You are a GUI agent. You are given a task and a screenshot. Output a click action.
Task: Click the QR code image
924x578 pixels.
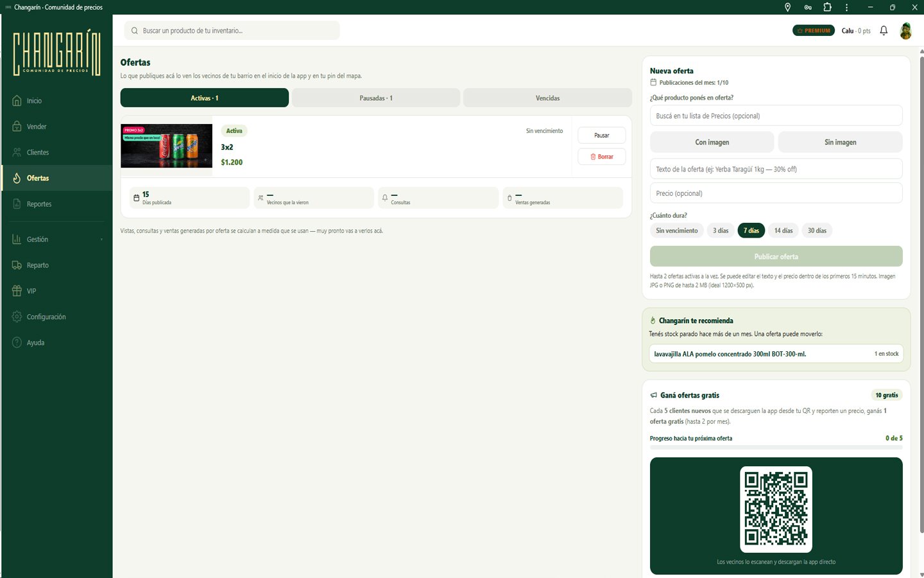pos(776,509)
